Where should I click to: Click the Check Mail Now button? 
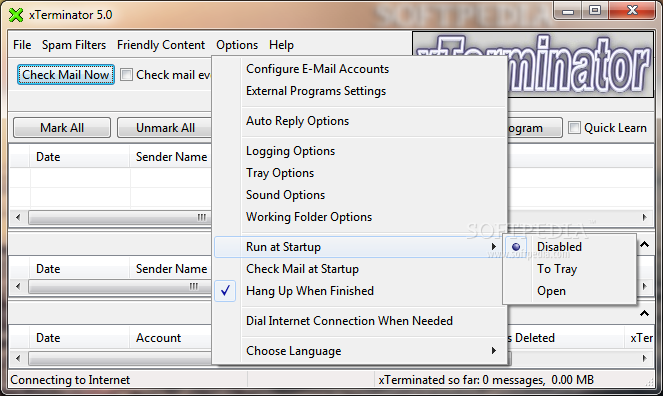click(x=66, y=75)
